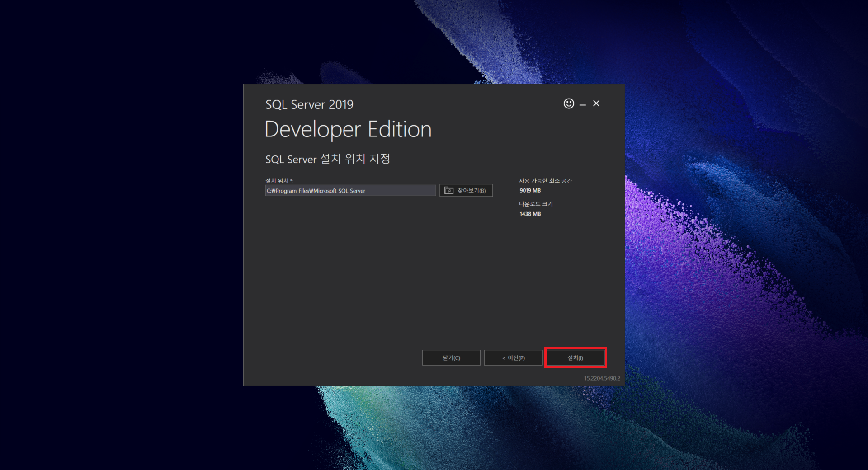Click the 설치 위치 path input field
The height and width of the screenshot is (470, 868).
click(x=350, y=191)
